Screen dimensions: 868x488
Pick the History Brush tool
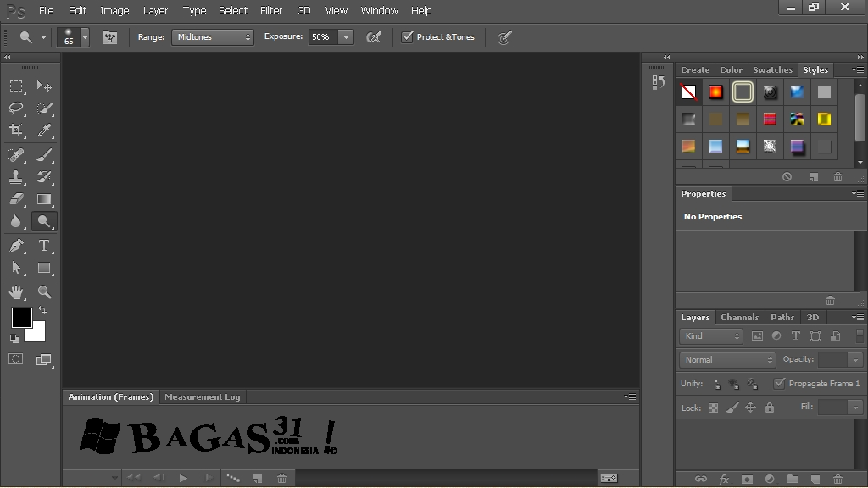44,176
